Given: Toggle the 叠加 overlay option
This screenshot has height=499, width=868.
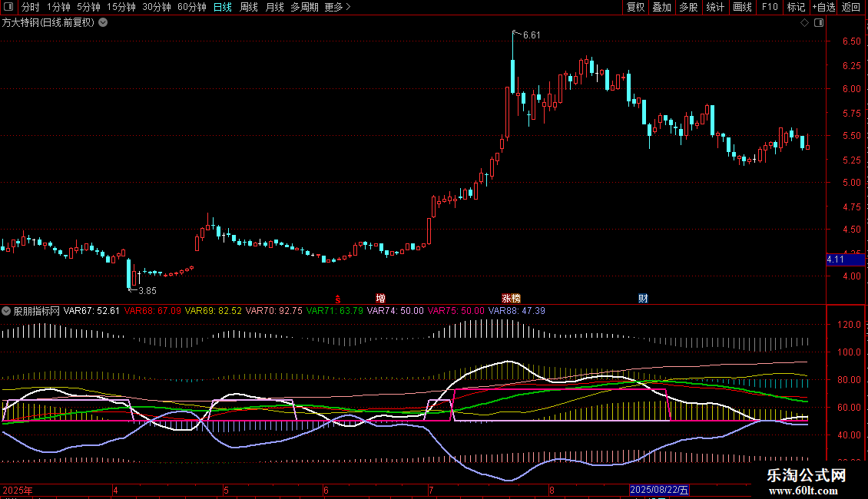Looking at the screenshot, I should click(661, 7).
